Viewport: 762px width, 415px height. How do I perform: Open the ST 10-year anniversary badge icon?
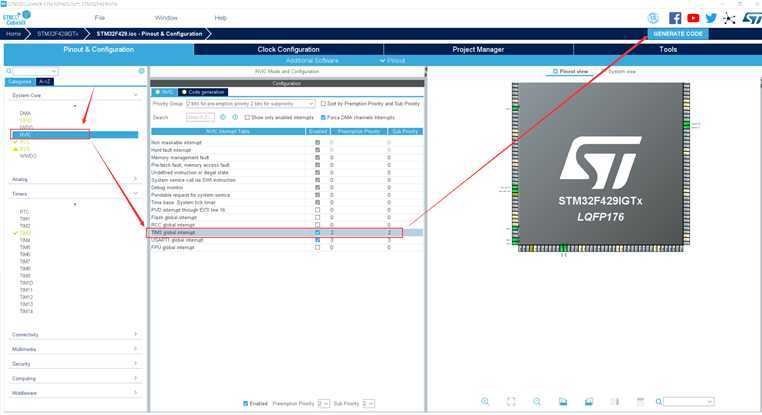click(653, 18)
